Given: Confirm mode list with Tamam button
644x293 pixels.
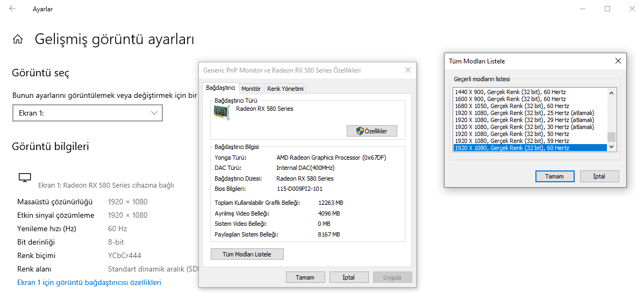Looking at the screenshot, I should point(555,176).
